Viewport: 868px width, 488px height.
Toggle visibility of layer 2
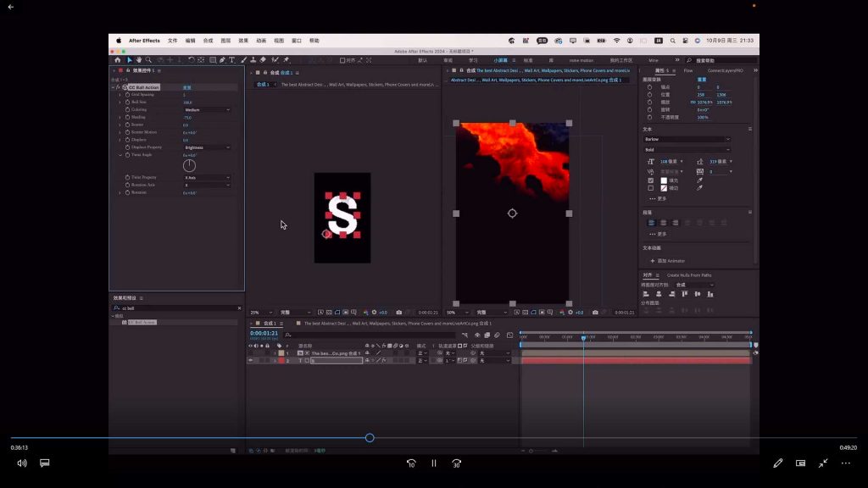(x=250, y=361)
